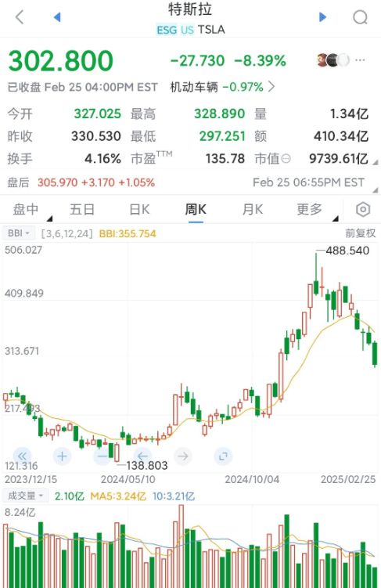Switch to next stock with blue right triangle

(x=322, y=17)
